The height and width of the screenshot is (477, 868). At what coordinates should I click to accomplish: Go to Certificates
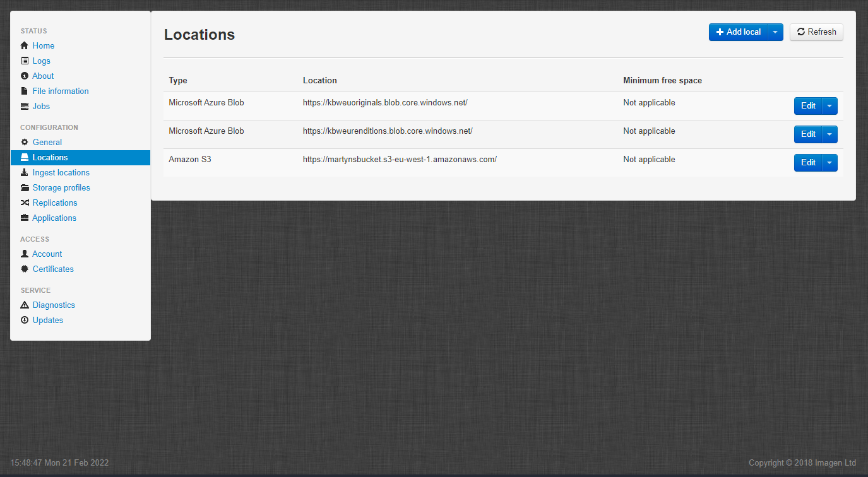point(53,269)
